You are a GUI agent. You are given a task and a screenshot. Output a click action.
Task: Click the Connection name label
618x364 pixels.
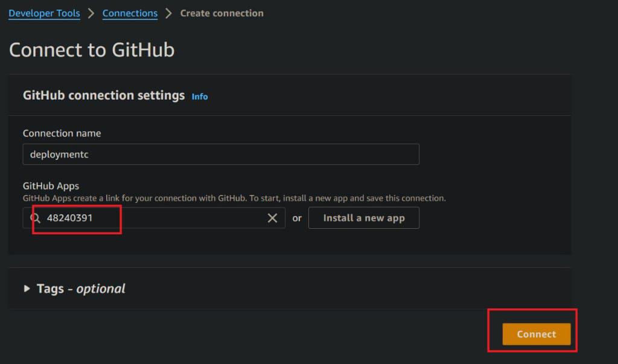pyautogui.click(x=62, y=133)
